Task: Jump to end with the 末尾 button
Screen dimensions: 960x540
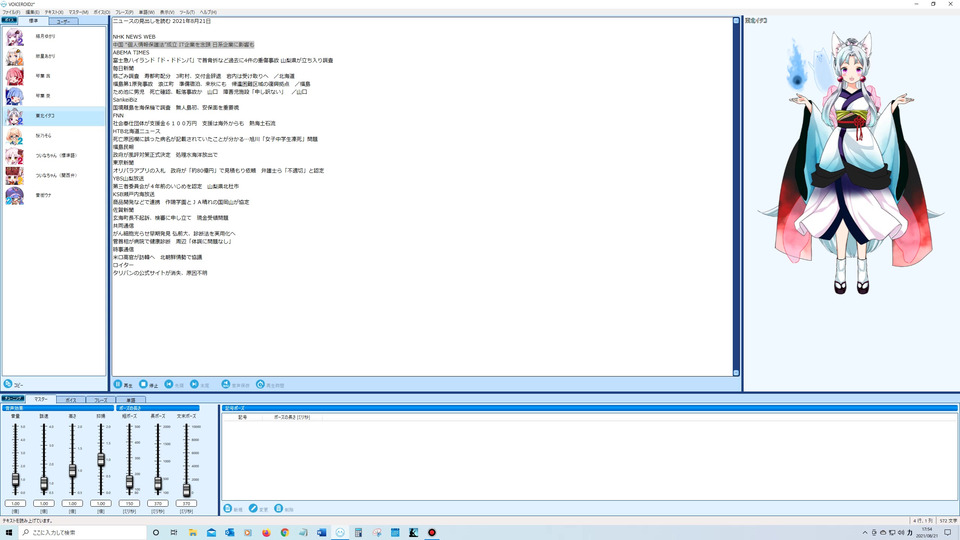Action: (x=200, y=384)
